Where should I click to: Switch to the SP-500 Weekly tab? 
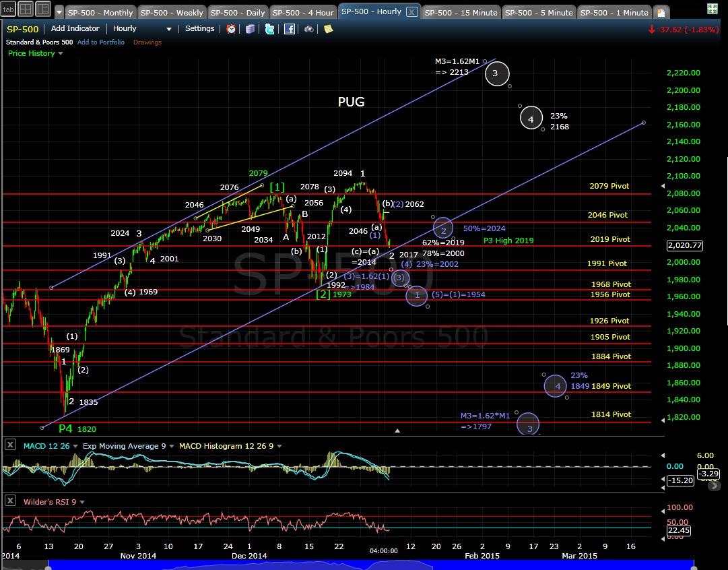(x=171, y=13)
